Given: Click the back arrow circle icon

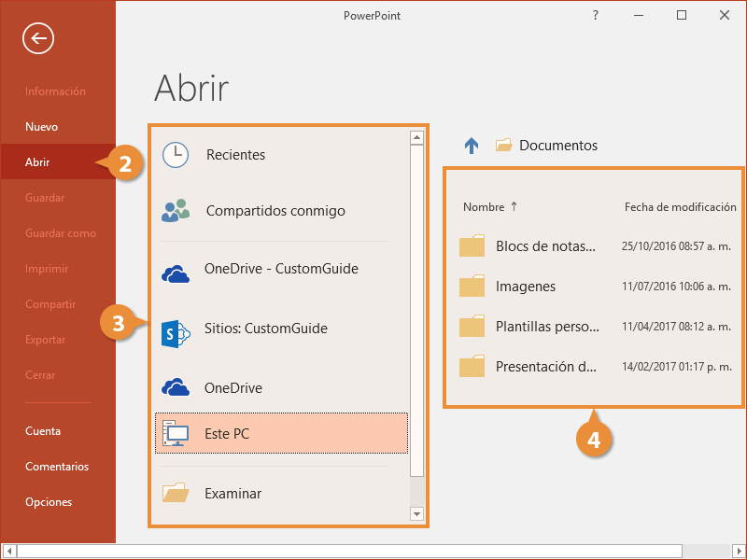Looking at the screenshot, I should point(39,38).
